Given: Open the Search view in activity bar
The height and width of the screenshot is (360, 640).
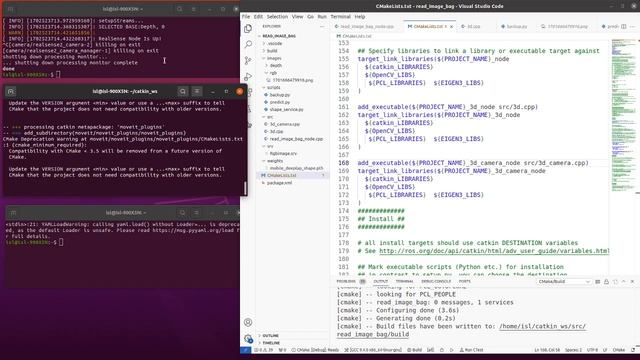Looking at the screenshot, I should (x=248, y=44).
